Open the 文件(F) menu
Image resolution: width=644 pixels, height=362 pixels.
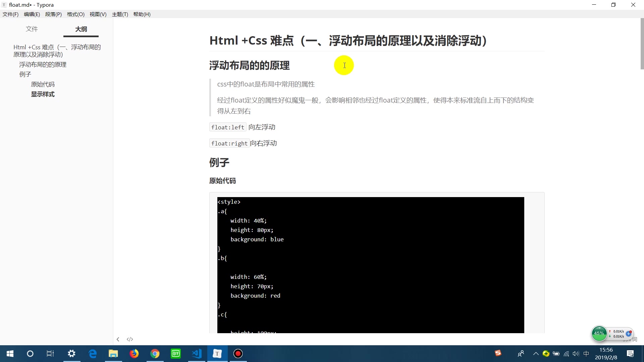[x=10, y=14]
